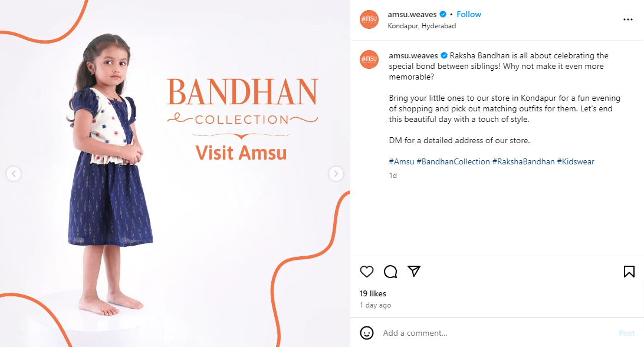Viewport: 644px width, 347px height.
Task: Open the #RakshaBandhan hashtag
Action: (523, 161)
